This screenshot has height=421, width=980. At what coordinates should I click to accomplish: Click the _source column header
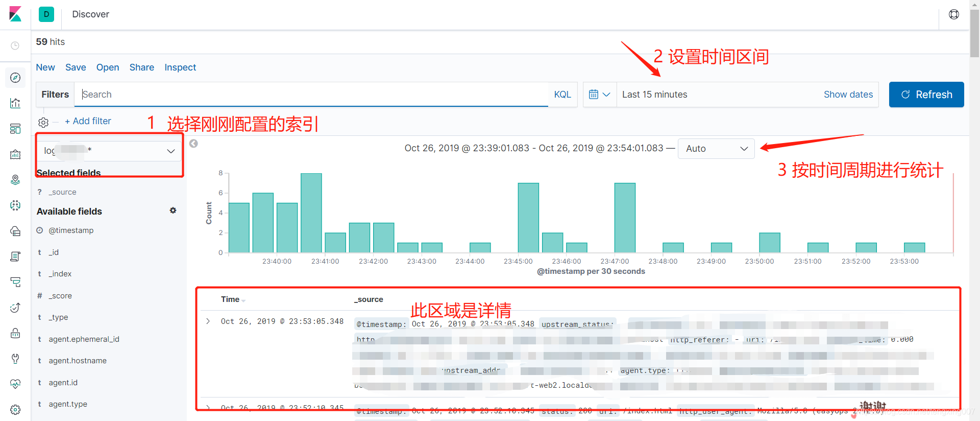(369, 299)
